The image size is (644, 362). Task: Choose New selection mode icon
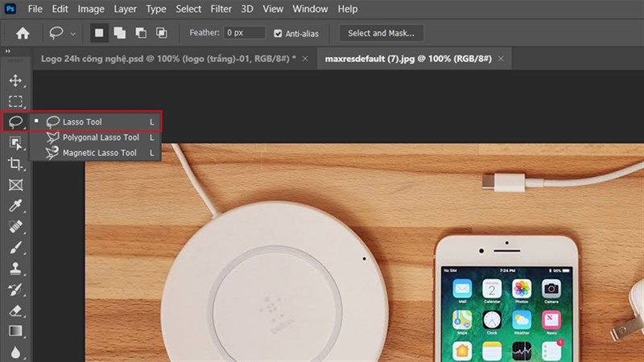point(99,33)
